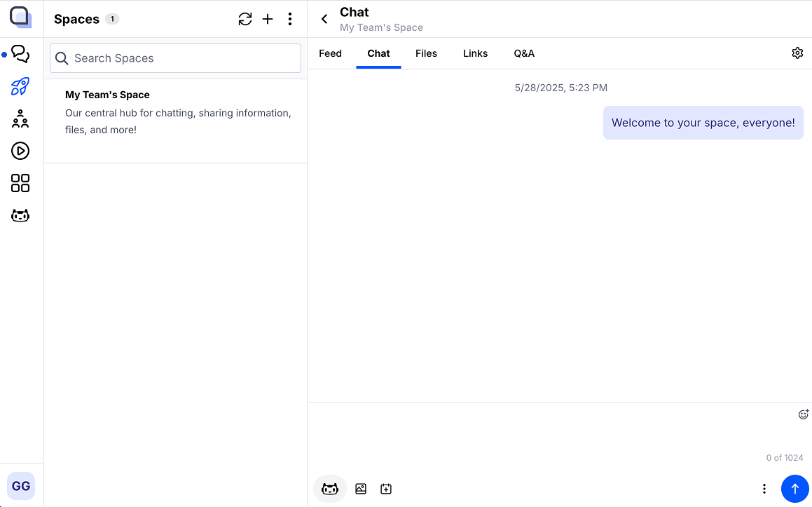Open the app logo at top left
812x507 pixels.
pyautogui.click(x=20, y=18)
